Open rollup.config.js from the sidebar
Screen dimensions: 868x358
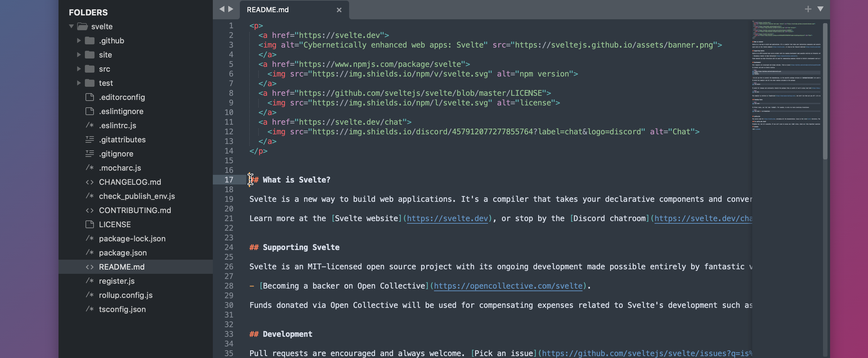[x=125, y=295]
